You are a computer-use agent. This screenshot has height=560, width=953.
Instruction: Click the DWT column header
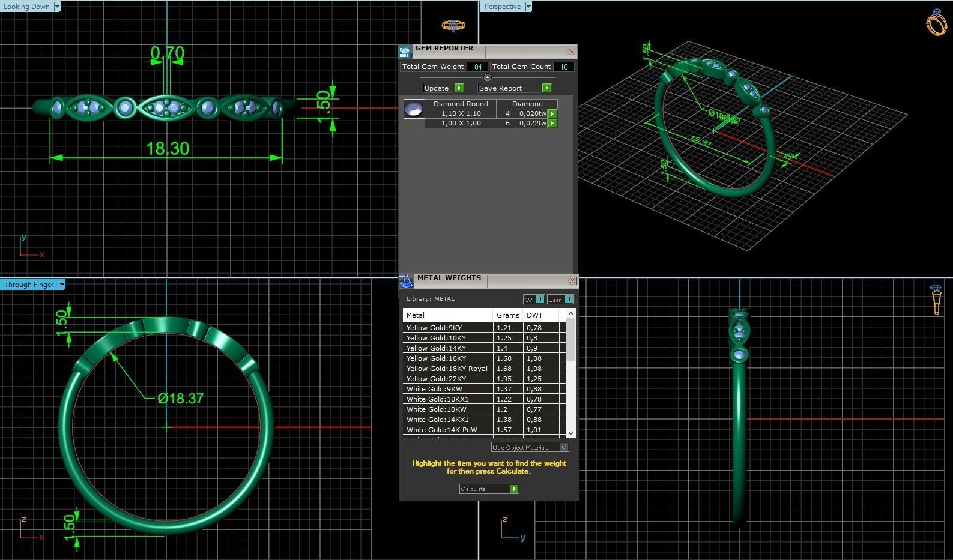click(542, 315)
